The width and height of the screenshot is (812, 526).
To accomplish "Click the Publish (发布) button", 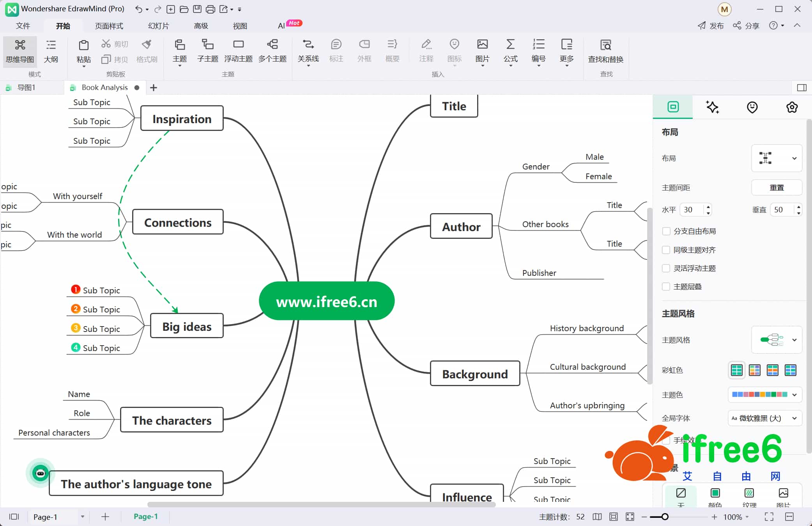I will (711, 26).
